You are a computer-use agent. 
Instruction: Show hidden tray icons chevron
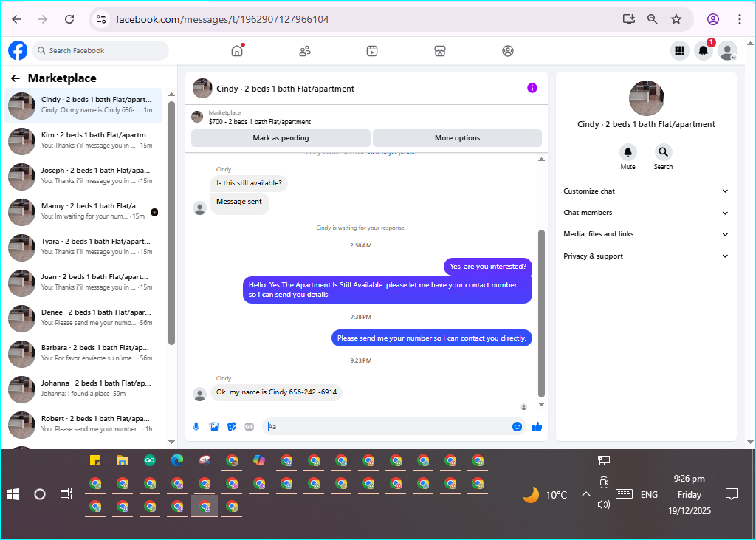[585, 495]
